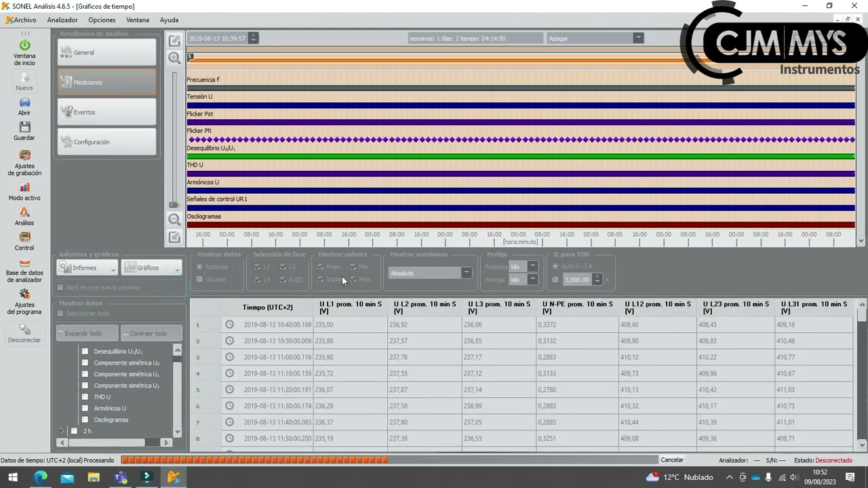Switch to Modo activo

(x=24, y=192)
